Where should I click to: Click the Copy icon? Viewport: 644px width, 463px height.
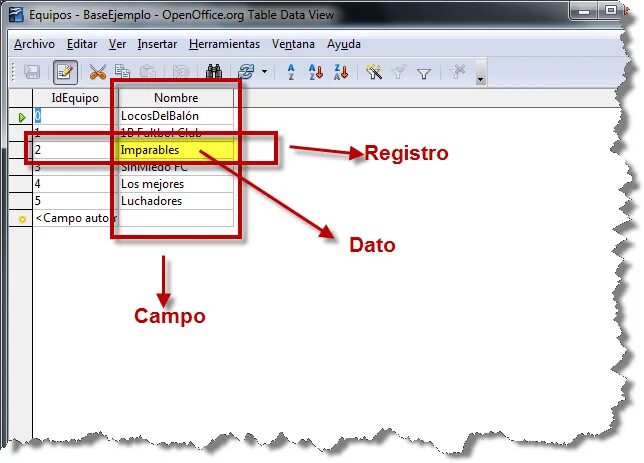[x=122, y=72]
